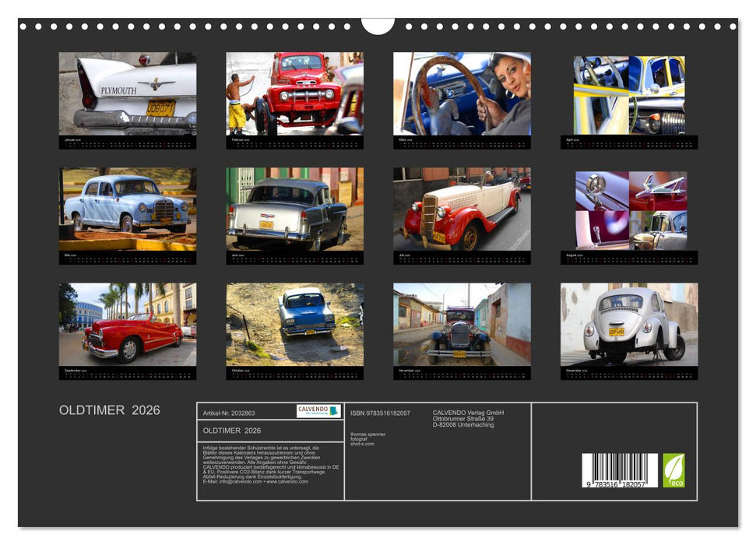756x545 pixels.
Task: Click the ISBN barcode strip
Action: coord(622,469)
